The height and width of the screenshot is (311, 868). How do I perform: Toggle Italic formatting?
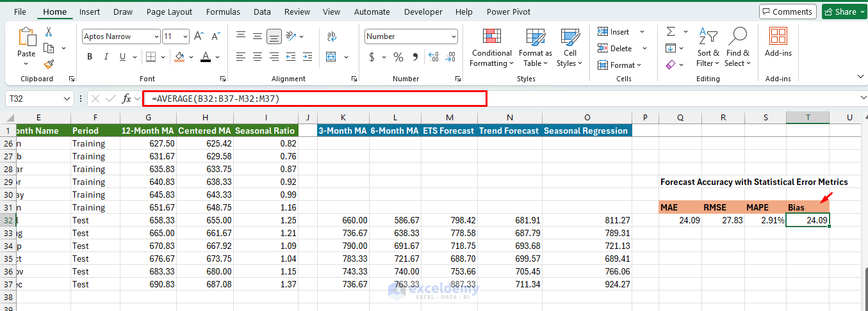[107, 57]
